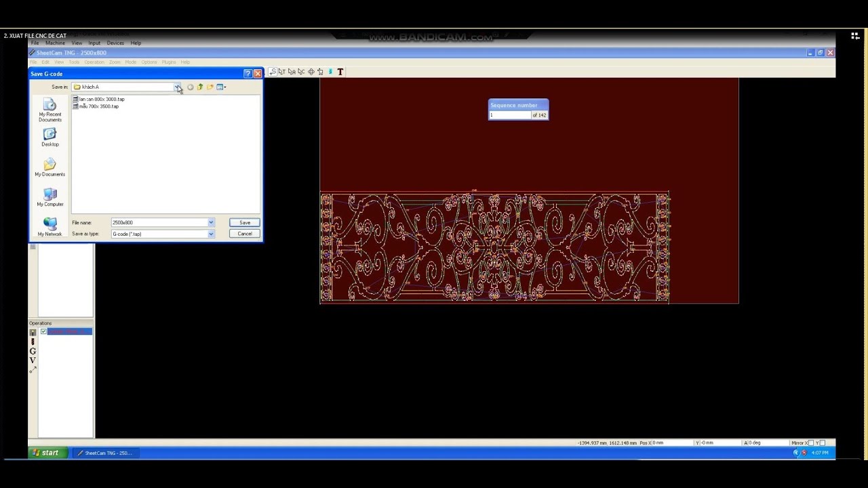Image resolution: width=868 pixels, height=488 pixels.
Task: Click the small grid icon above layers panel
Action: point(33,247)
